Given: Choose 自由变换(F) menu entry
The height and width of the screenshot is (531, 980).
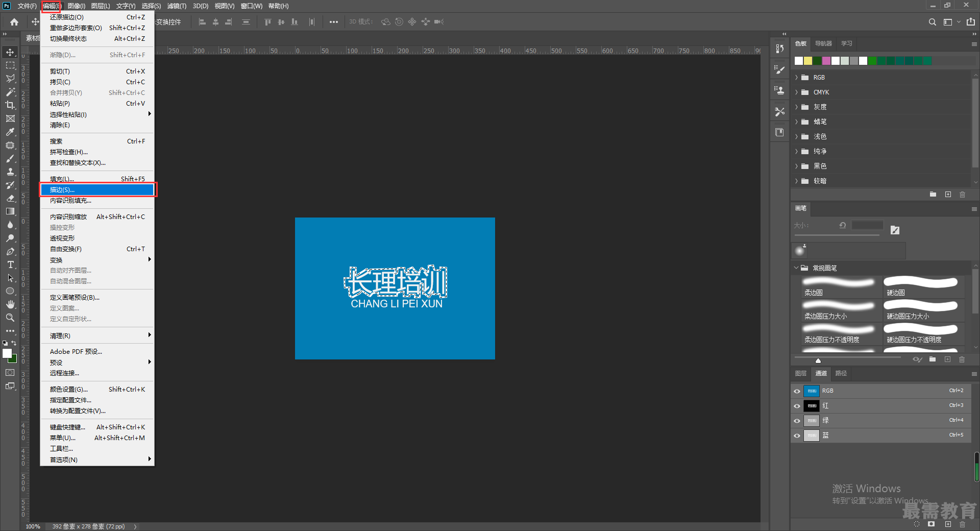Looking at the screenshot, I should [x=97, y=249].
